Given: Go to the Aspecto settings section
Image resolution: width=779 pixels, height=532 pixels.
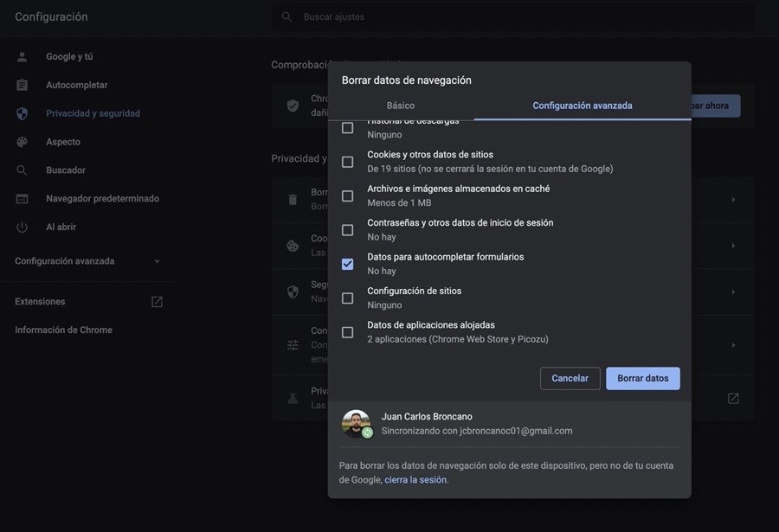Looking at the screenshot, I should coord(63,142).
